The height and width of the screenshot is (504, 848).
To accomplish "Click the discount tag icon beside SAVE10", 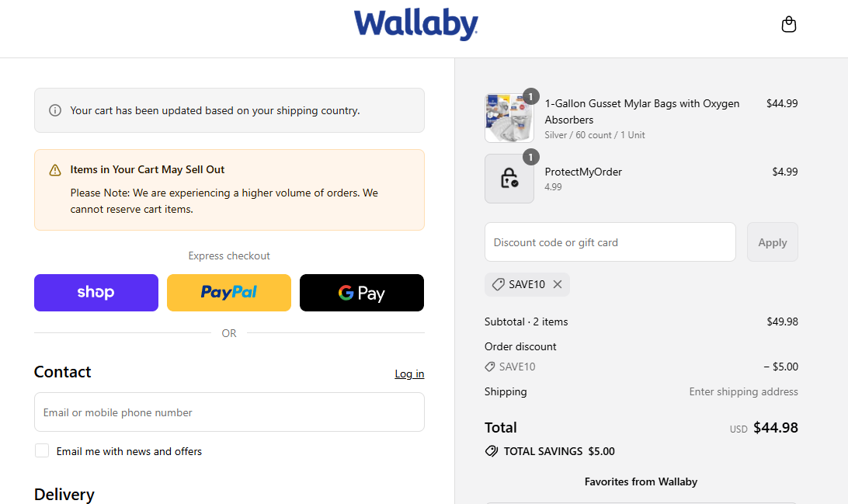I will pos(498,284).
